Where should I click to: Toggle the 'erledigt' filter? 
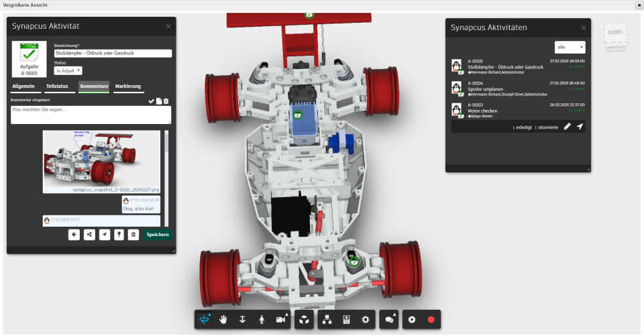tap(524, 127)
